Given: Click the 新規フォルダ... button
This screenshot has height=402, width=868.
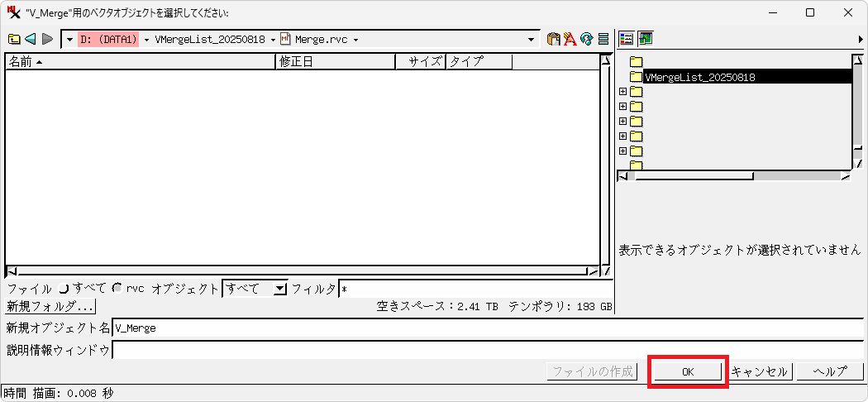Looking at the screenshot, I should click(x=50, y=306).
